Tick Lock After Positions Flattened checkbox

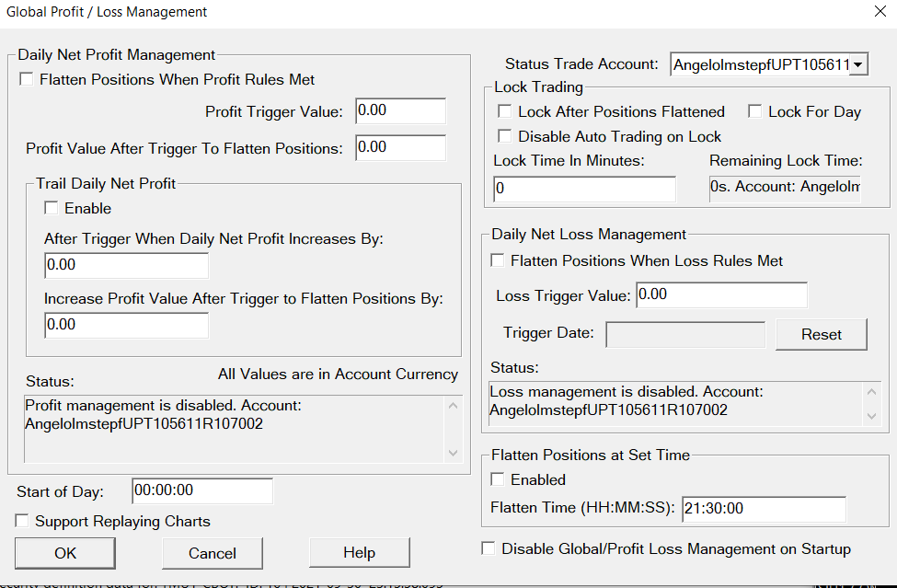(505, 112)
